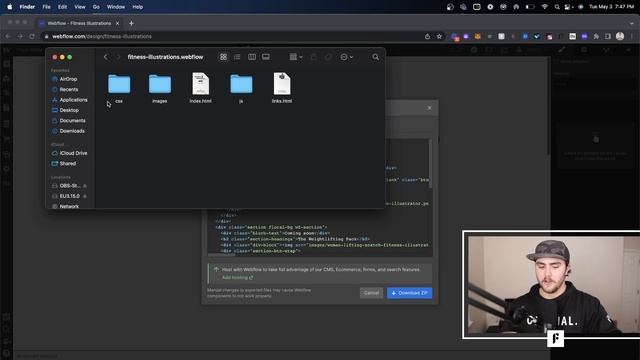The height and width of the screenshot is (360, 640).
Task: Click the menu bar date and time
Action: point(611,7)
